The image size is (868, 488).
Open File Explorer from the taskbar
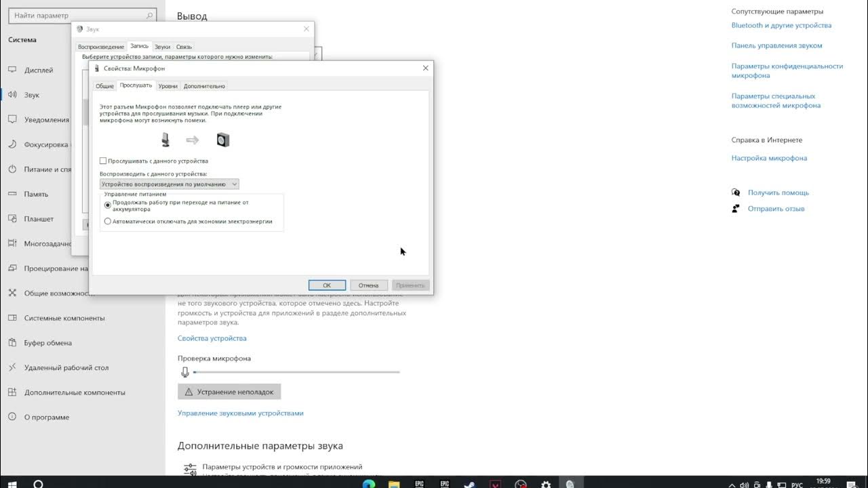(x=394, y=483)
